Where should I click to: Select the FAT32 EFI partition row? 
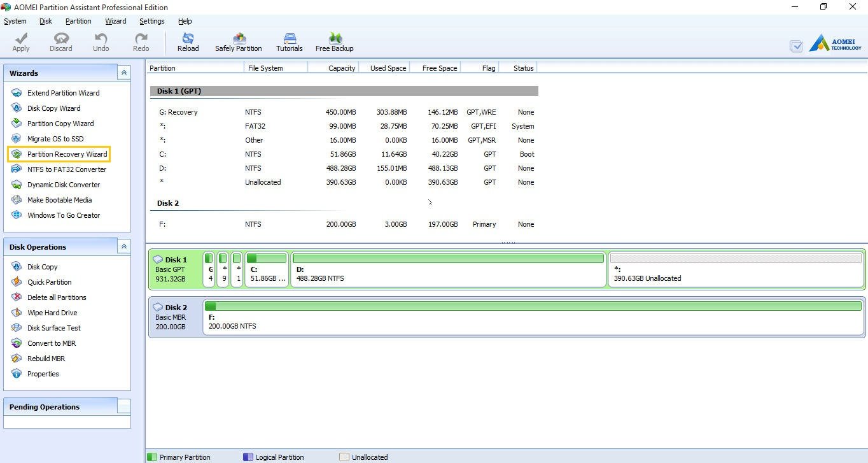[x=344, y=126]
